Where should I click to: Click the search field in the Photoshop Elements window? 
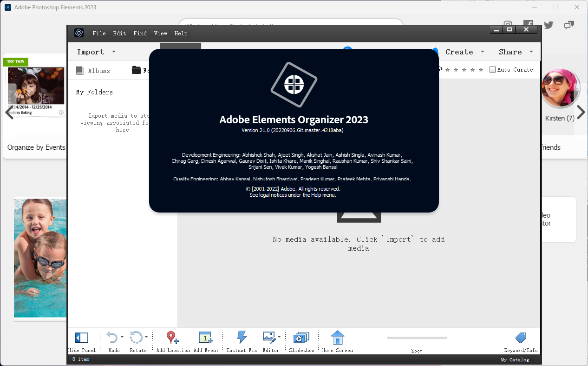291,22
